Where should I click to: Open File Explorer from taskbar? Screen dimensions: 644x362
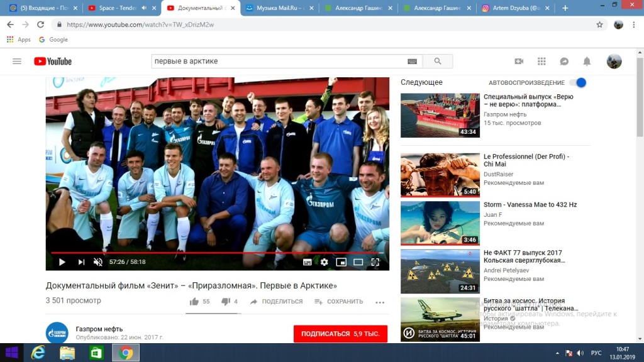coord(67,353)
